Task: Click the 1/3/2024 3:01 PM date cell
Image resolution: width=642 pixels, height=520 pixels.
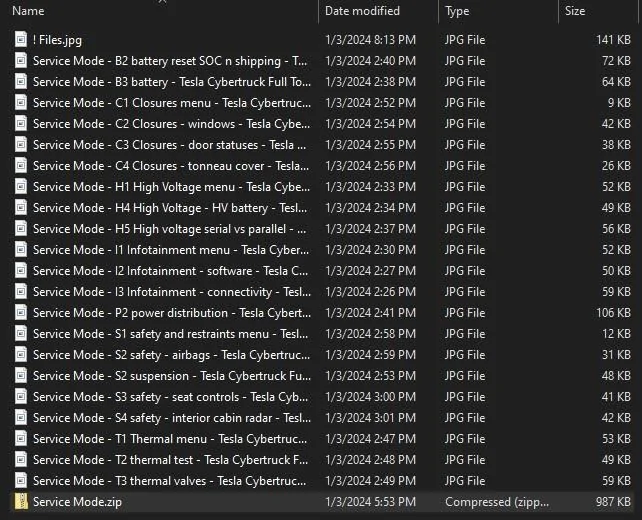Action: tap(371, 418)
